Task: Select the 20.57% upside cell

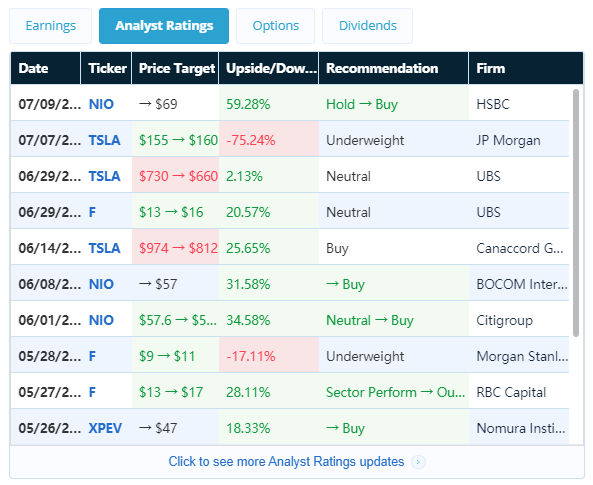Action: coord(269,212)
